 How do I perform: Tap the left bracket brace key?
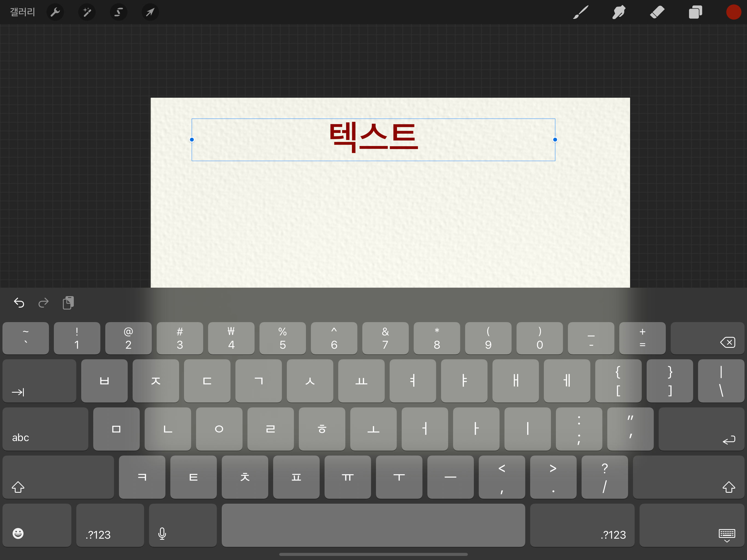618,381
